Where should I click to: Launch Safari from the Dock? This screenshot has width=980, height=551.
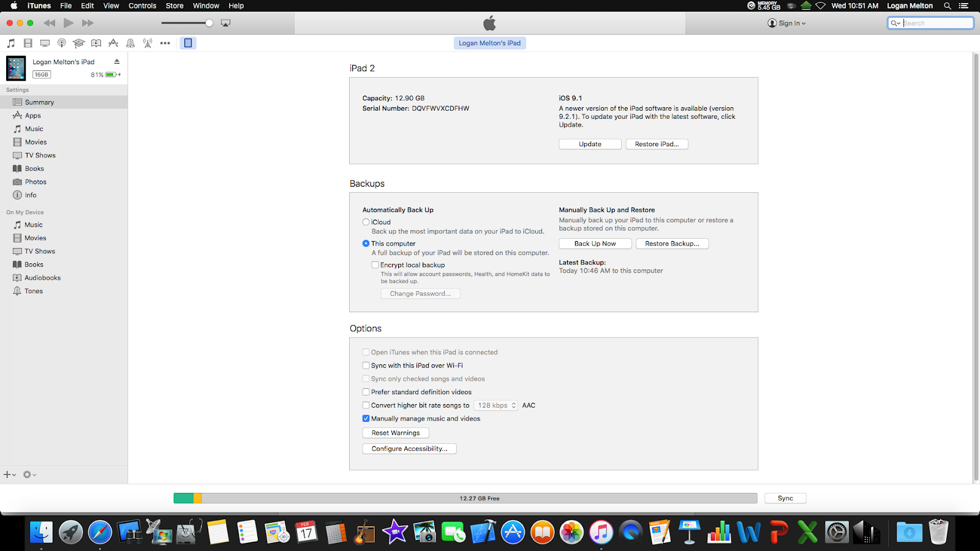point(100,532)
